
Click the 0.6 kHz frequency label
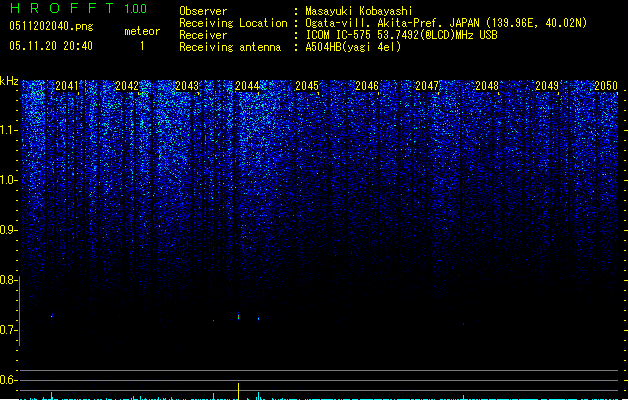click(8, 380)
